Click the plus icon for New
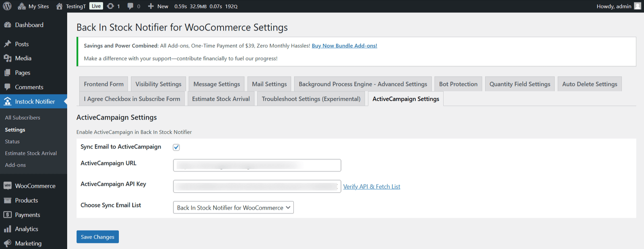The height and width of the screenshot is (249, 644). coord(151,6)
